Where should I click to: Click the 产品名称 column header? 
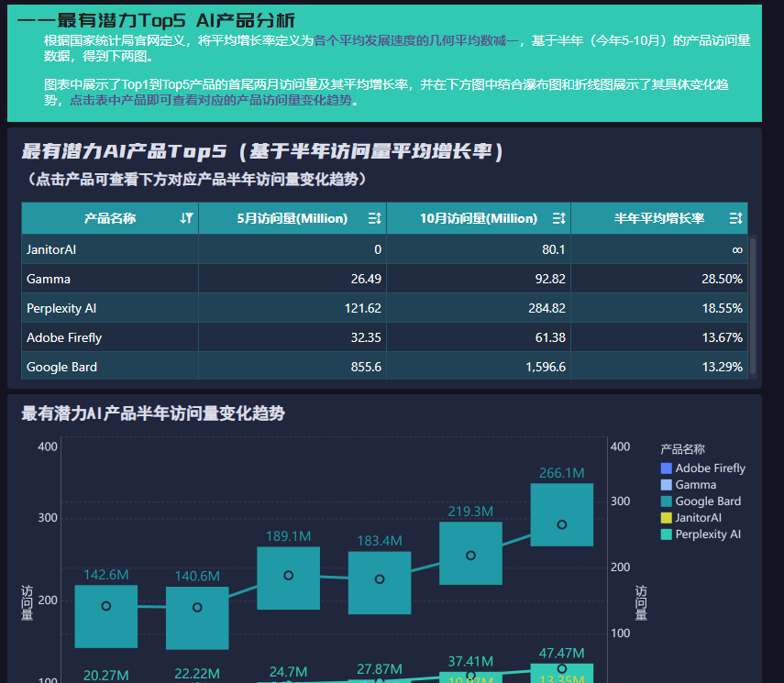click(109, 218)
